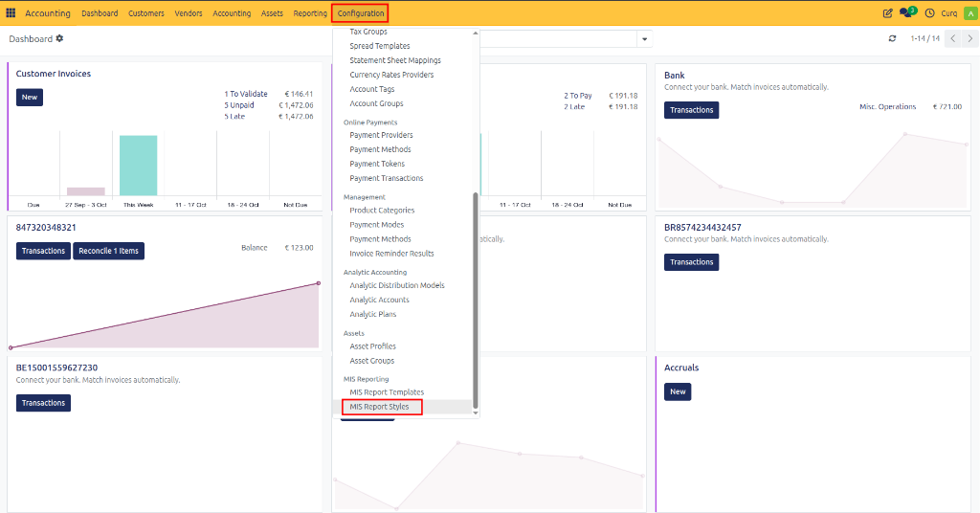Screen dimensions: 980x513
Task: Click Transactions in Bank card
Action: tap(691, 110)
